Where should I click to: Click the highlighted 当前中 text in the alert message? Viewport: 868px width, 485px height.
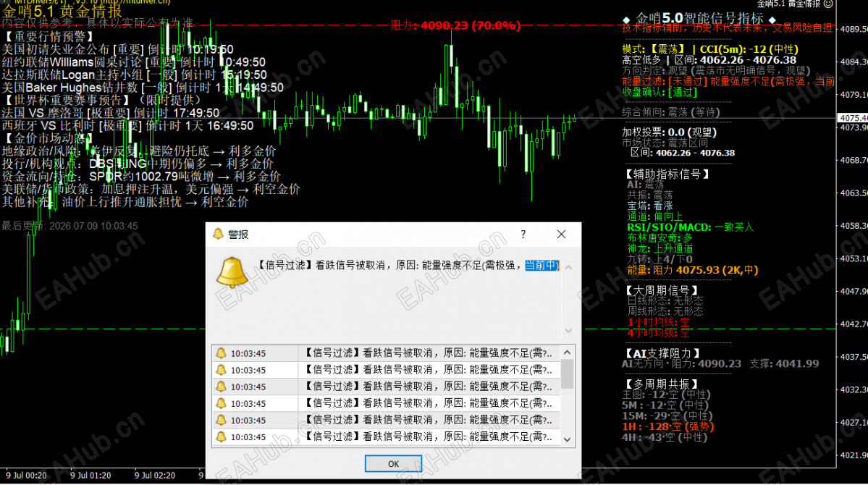pos(542,265)
